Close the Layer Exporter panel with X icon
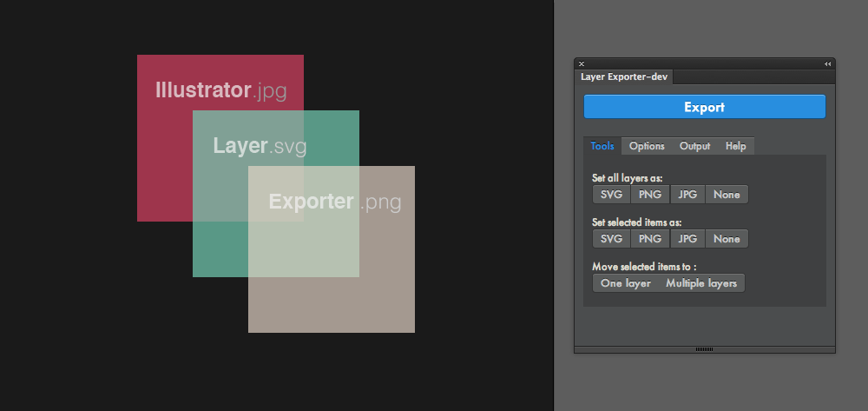Image resolution: width=868 pixels, height=411 pixels. 582,63
